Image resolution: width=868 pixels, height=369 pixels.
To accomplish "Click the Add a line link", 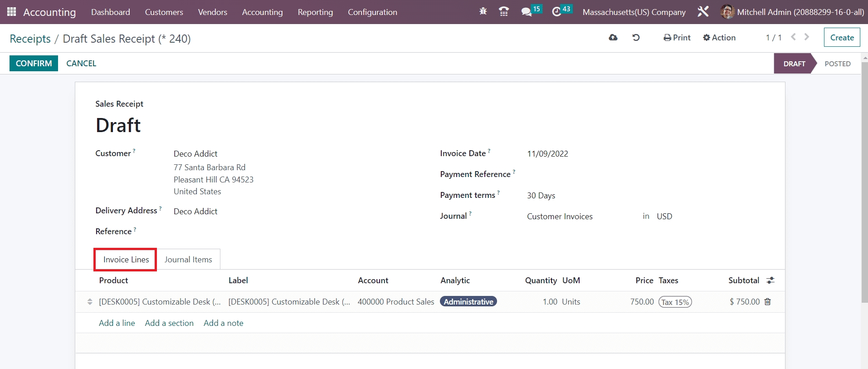I will point(117,323).
